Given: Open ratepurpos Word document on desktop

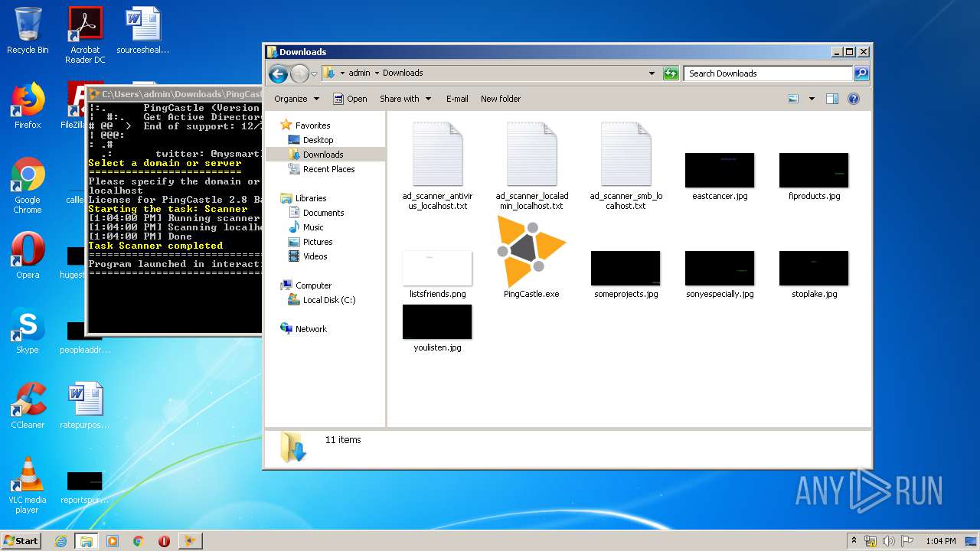Looking at the screenshot, I should (x=84, y=406).
